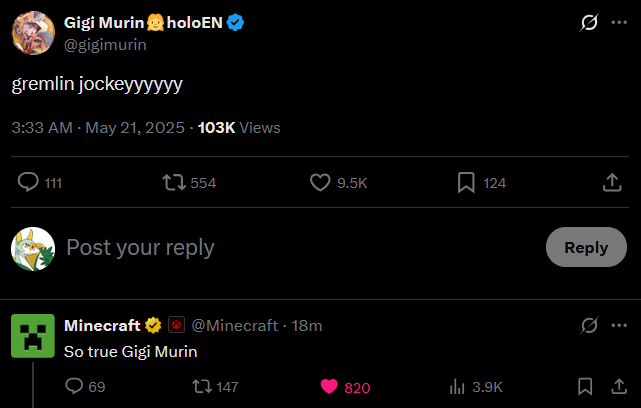Unlike the Minecraft reply heart
The image size is (641, 408).
pyautogui.click(x=328, y=387)
